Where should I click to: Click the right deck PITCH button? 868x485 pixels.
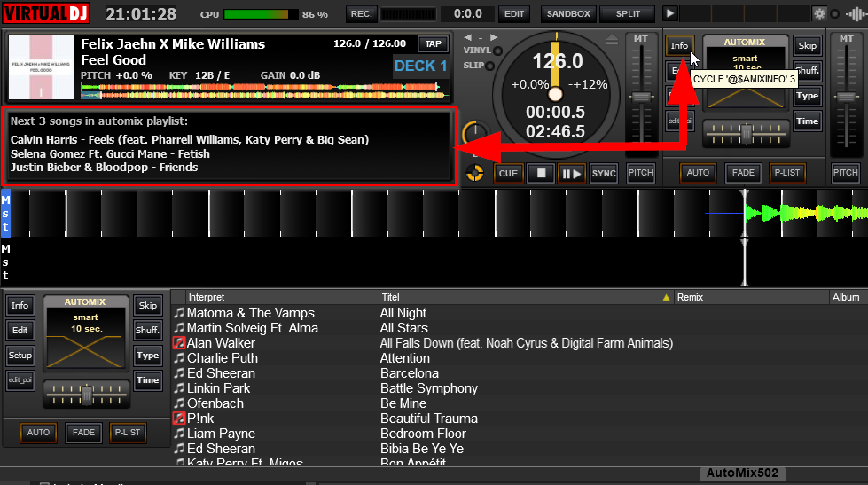coord(845,173)
